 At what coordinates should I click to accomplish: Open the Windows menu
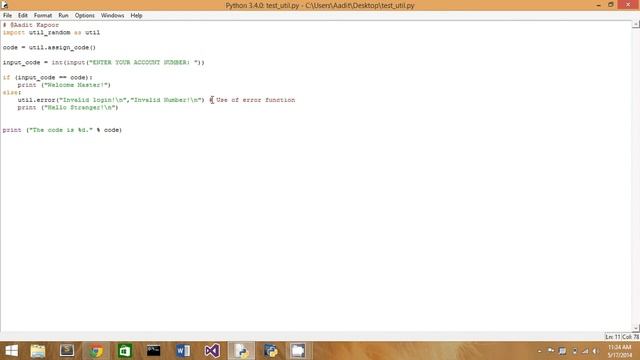pos(112,16)
